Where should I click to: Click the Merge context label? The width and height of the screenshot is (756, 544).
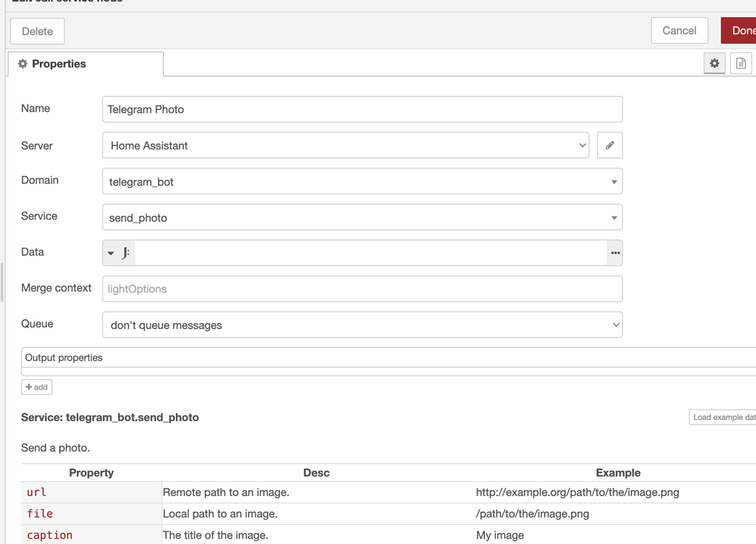(x=56, y=288)
